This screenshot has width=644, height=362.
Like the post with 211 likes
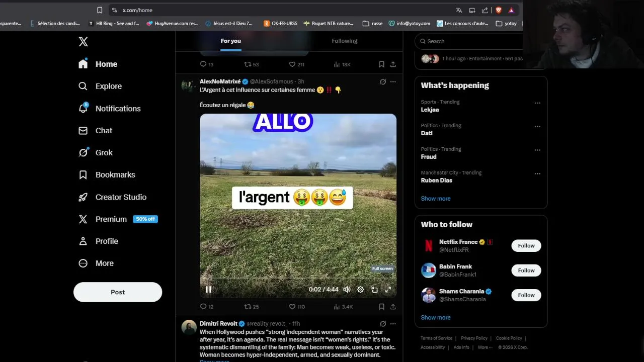pos(297,64)
